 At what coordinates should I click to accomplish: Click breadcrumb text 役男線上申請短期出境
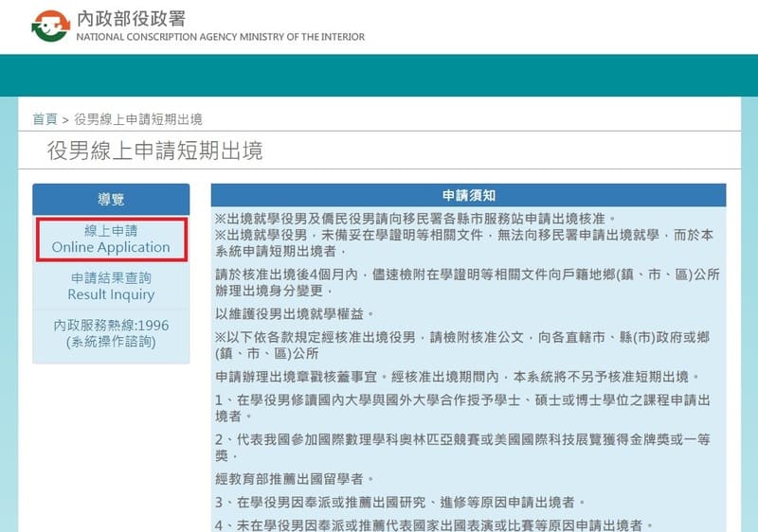pyautogui.click(x=138, y=119)
